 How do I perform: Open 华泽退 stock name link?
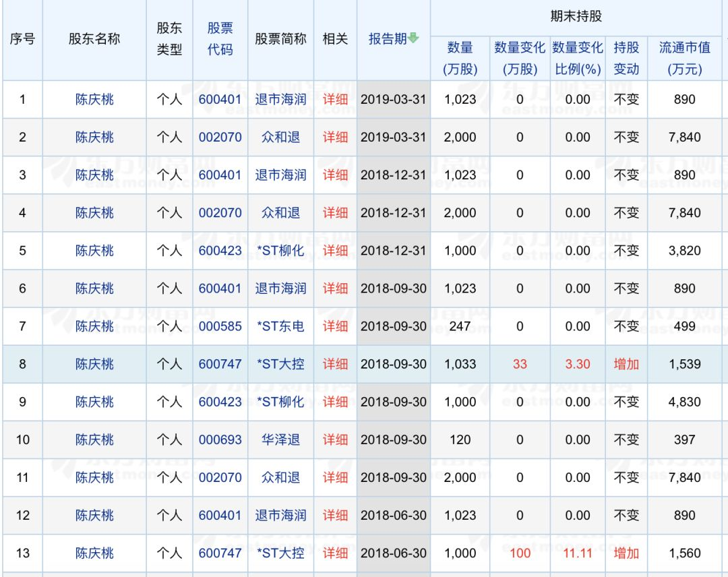280,439
